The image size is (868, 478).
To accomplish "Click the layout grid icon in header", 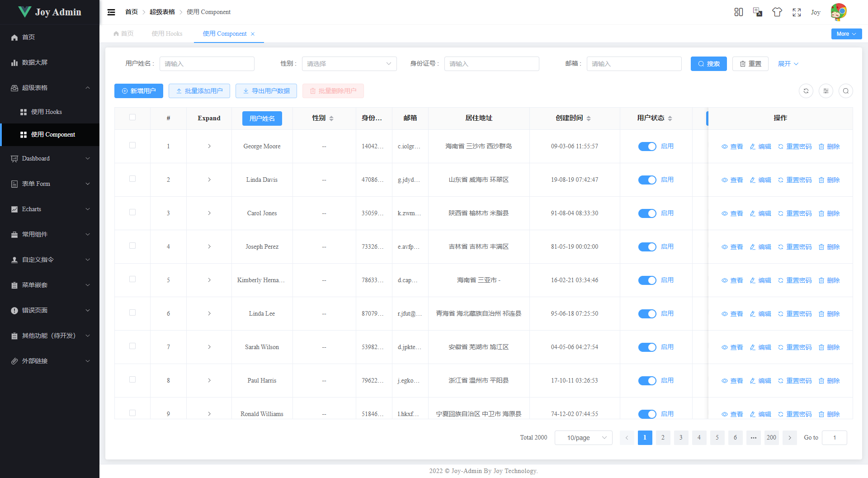I will [x=738, y=12].
